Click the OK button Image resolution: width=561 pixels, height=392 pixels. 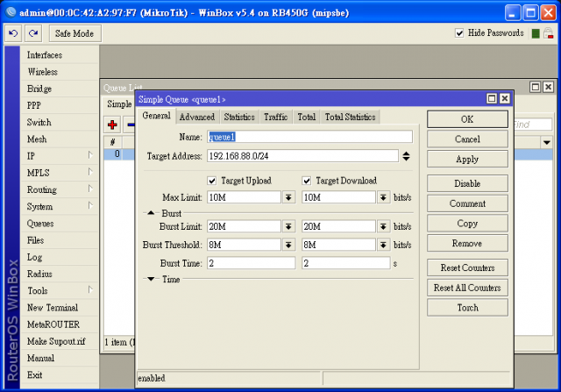(x=467, y=119)
